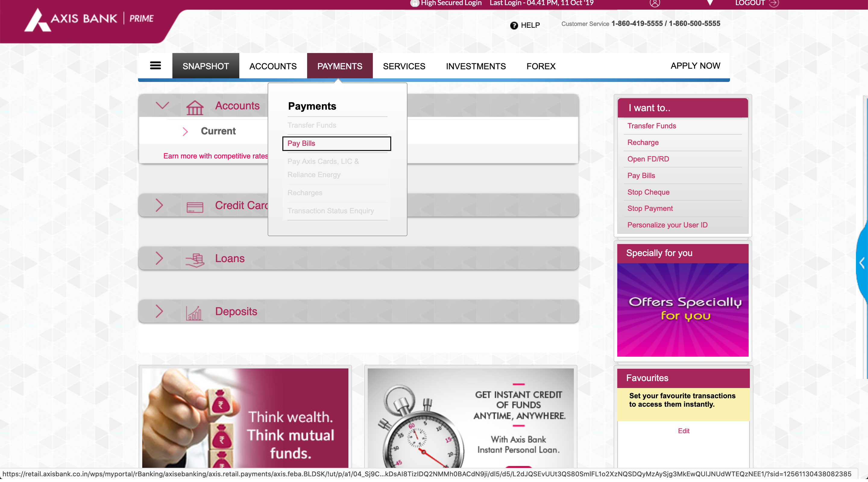The image size is (868, 482).
Task: Expand the Current account row arrow
Action: pos(185,131)
